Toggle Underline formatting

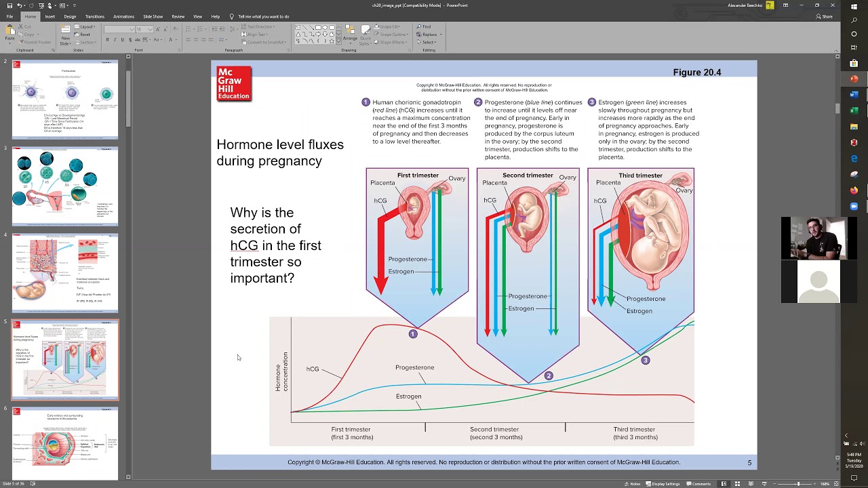pos(122,40)
